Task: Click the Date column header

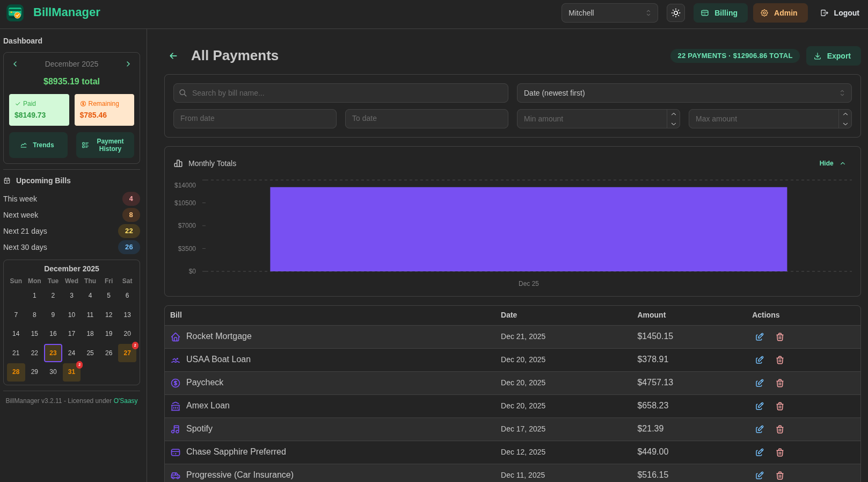Action: (509, 315)
